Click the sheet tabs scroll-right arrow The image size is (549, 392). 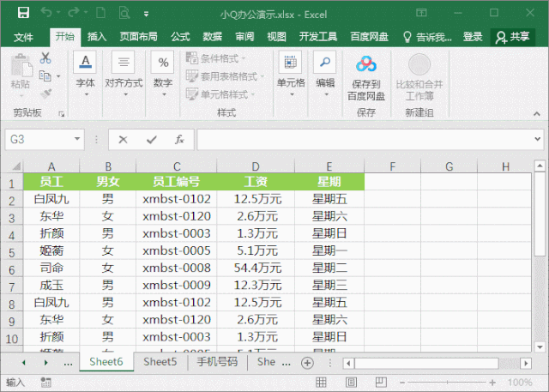45,363
